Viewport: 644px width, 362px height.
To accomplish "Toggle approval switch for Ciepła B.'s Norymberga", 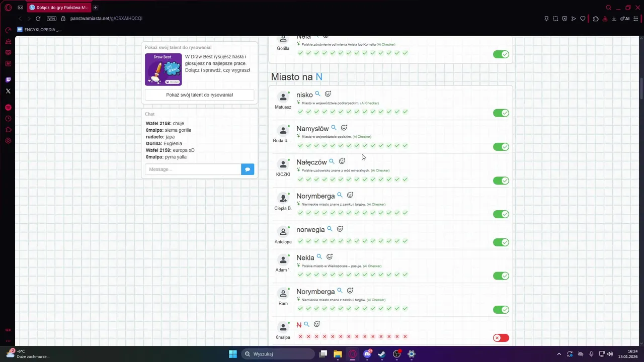I will (501, 214).
